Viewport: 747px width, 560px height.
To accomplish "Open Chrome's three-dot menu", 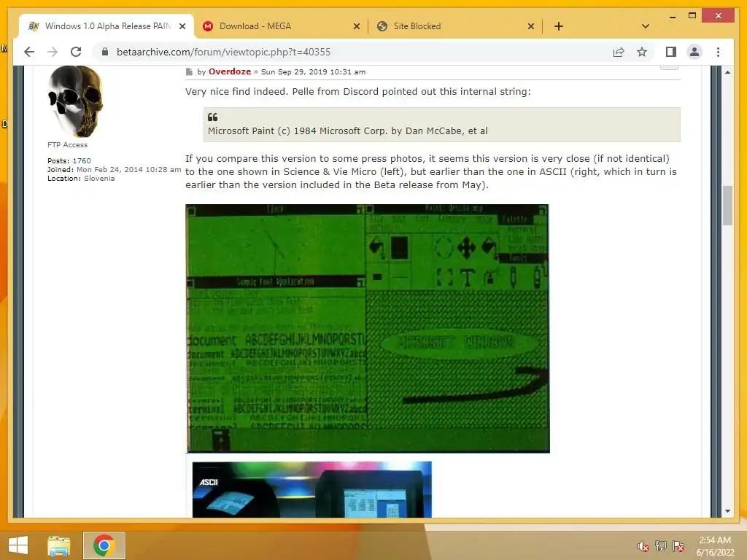I will pyautogui.click(x=718, y=52).
